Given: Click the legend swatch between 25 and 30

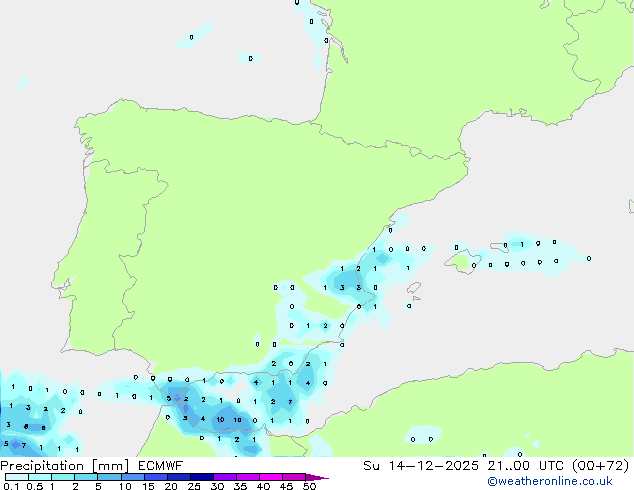Looking at the screenshot, I should 202,477.
